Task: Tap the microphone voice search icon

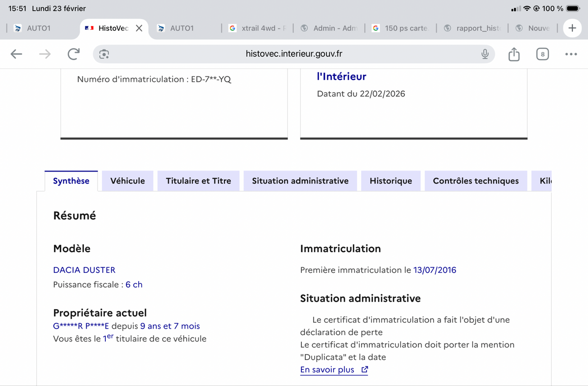Action: tap(485, 54)
